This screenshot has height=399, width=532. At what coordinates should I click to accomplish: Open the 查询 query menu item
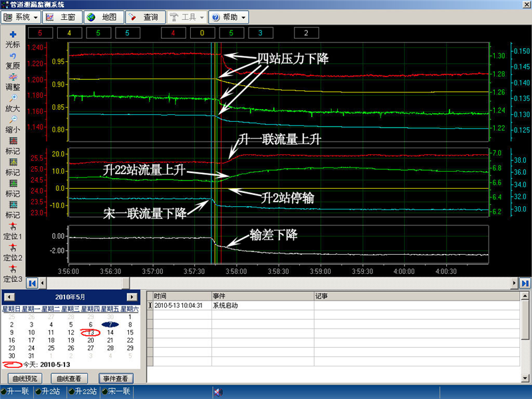(x=144, y=17)
